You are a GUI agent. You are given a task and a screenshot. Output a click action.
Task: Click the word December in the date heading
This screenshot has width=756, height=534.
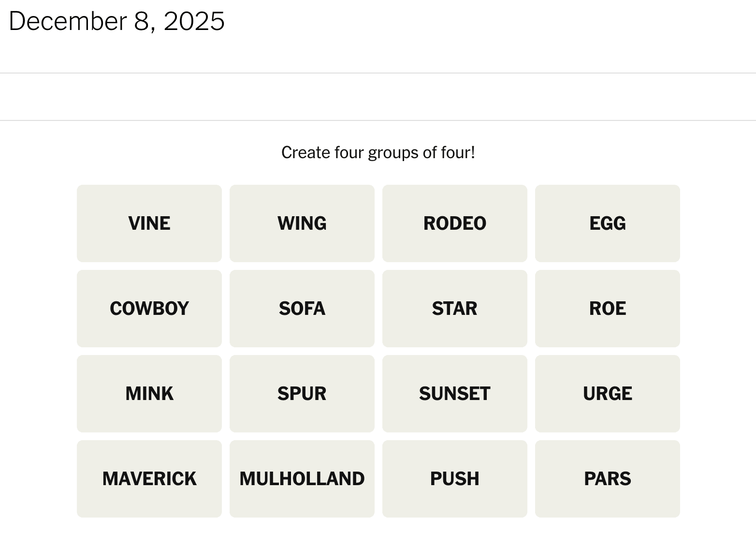pos(68,21)
